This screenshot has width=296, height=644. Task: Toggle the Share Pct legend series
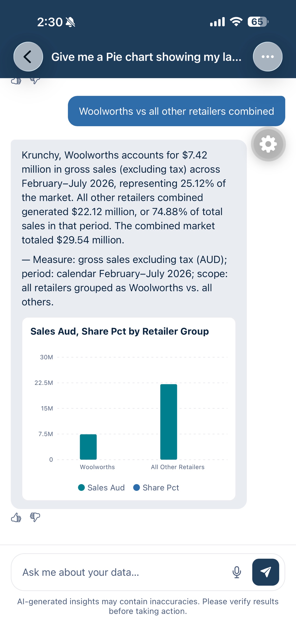click(156, 488)
